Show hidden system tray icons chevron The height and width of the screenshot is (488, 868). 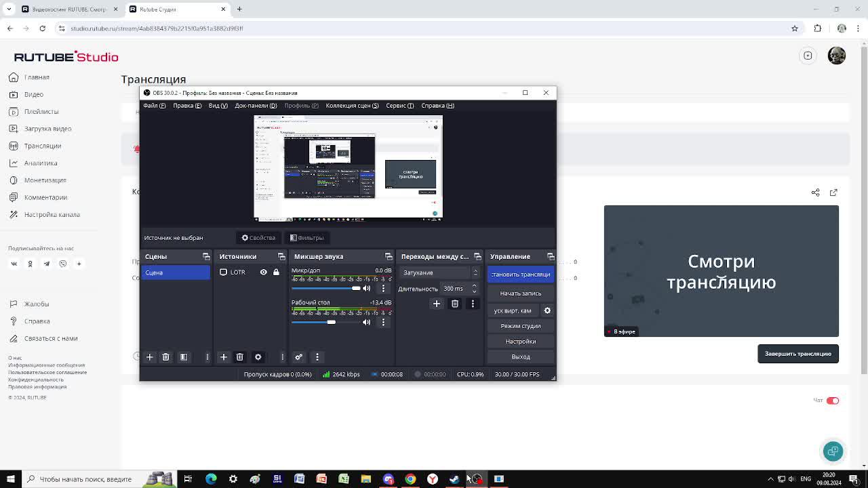click(770, 479)
